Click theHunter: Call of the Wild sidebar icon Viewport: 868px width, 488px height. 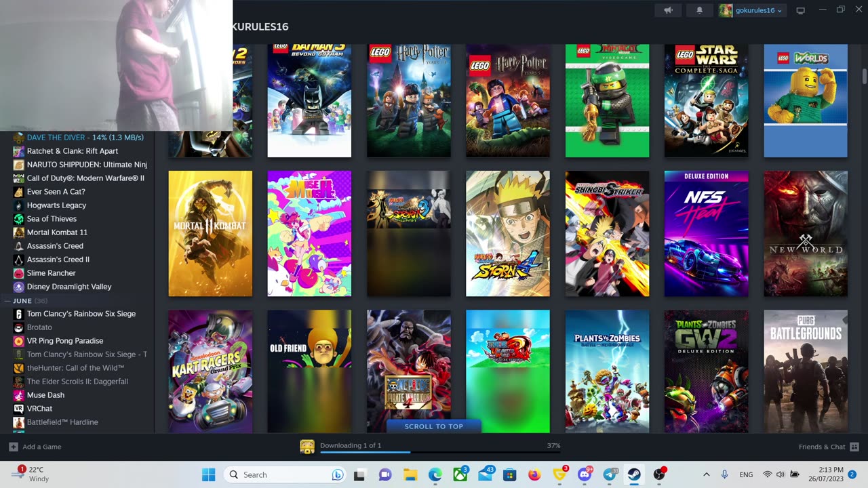pyautogui.click(x=19, y=368)
